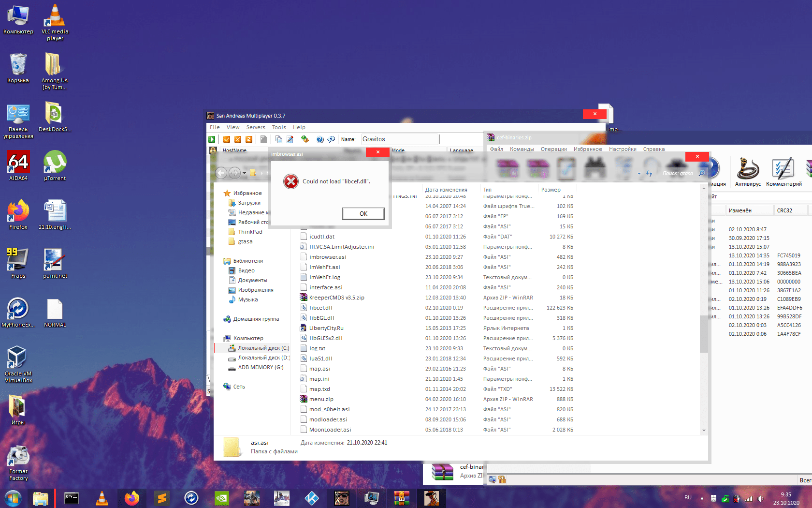Open the SA-MP settings tools icon
The width and height of the screenshot is (812, 508).
coord(304,139)
